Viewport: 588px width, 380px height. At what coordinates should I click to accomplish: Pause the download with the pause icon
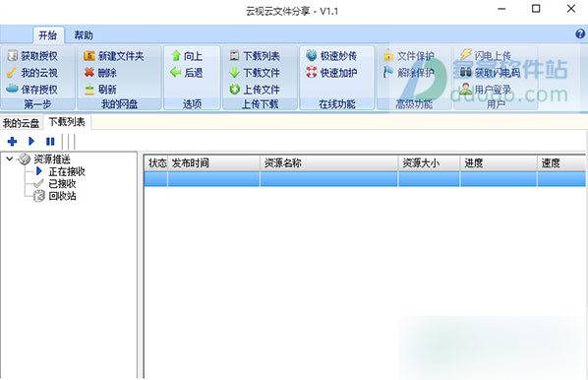50,141
